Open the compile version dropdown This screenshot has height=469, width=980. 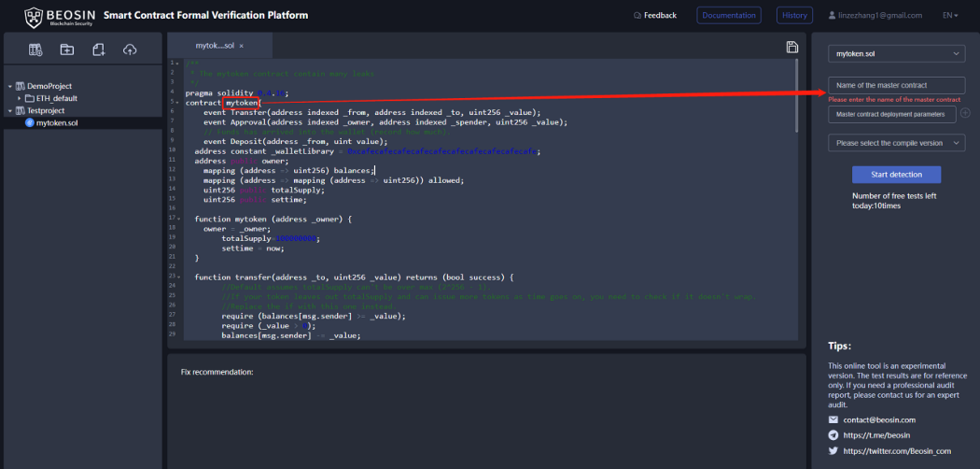pyautogui.click(x=896, y=143)
